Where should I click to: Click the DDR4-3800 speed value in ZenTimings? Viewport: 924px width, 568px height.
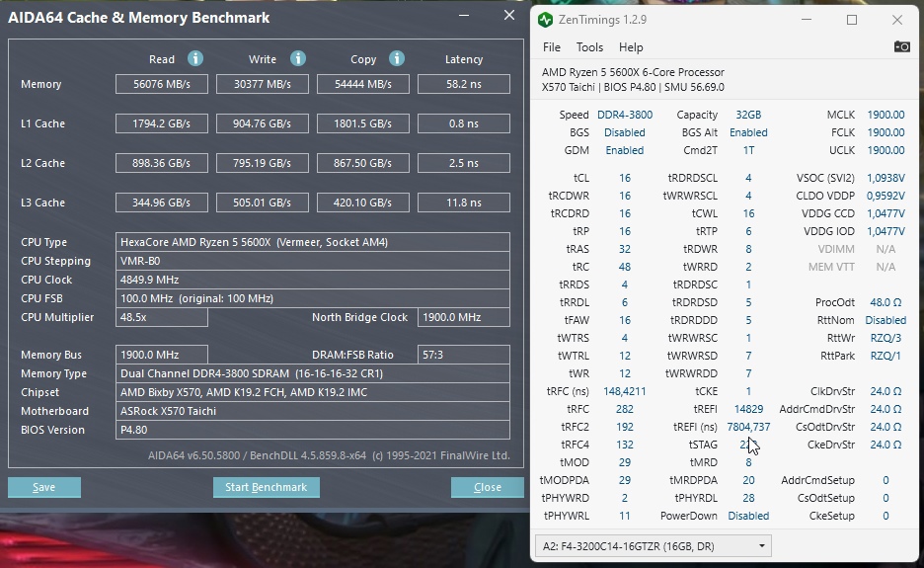point(625,115)
